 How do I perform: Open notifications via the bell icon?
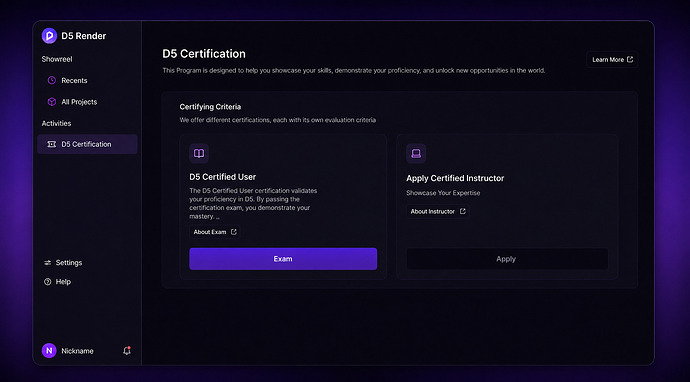127,351
